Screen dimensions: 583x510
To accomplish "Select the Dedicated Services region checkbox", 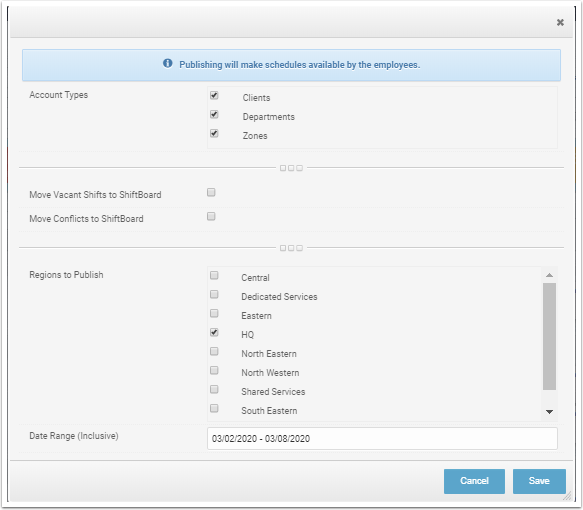I will pyautogui.click(x=214, y=294).
